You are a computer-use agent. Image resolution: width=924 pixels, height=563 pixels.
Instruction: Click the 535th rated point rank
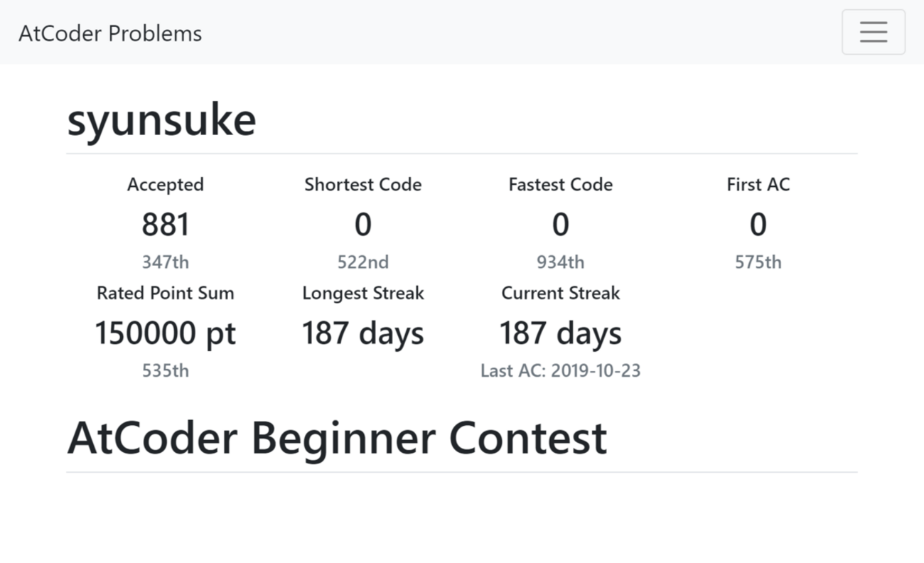point(166,371)
